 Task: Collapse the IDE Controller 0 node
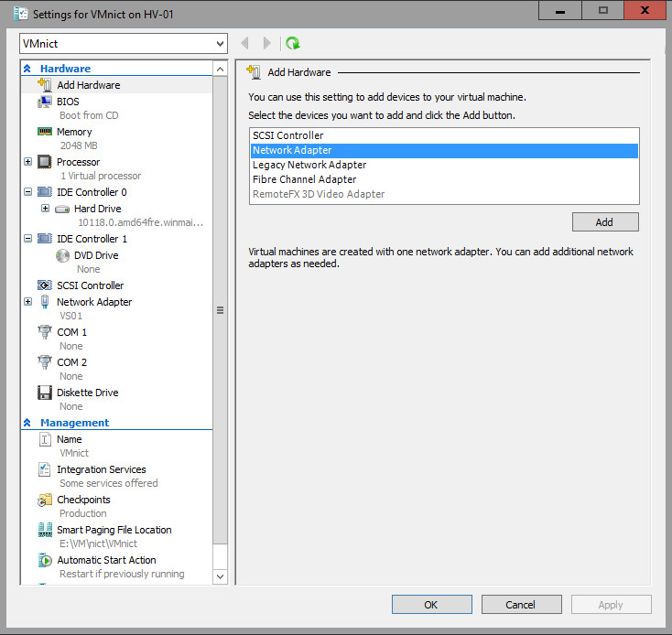[x=27, y=192]
